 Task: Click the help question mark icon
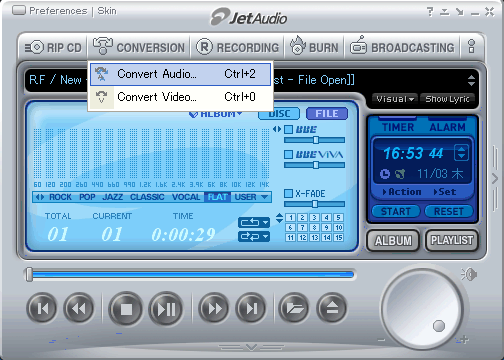tap(430, 12)
